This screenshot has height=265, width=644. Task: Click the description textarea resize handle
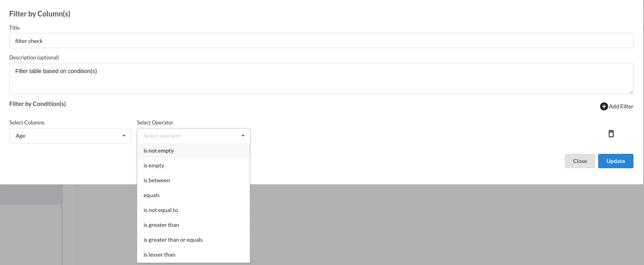[631, 92]
